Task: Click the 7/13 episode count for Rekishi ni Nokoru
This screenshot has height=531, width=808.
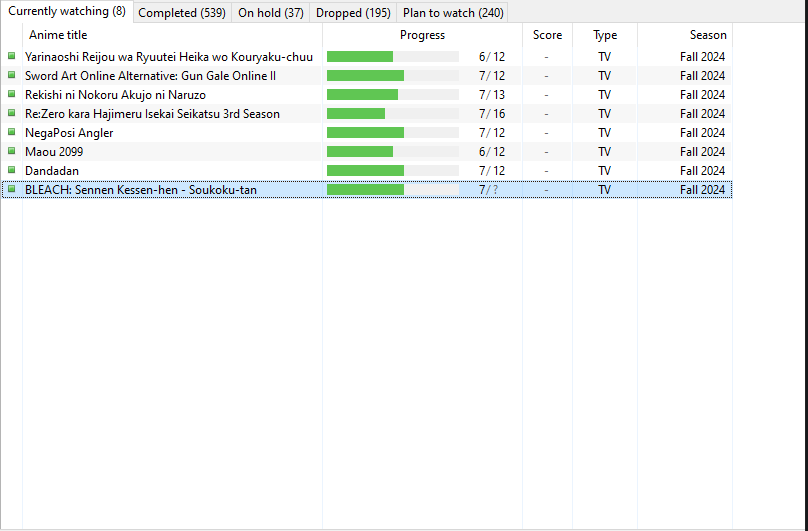Action: click(492, 95)
